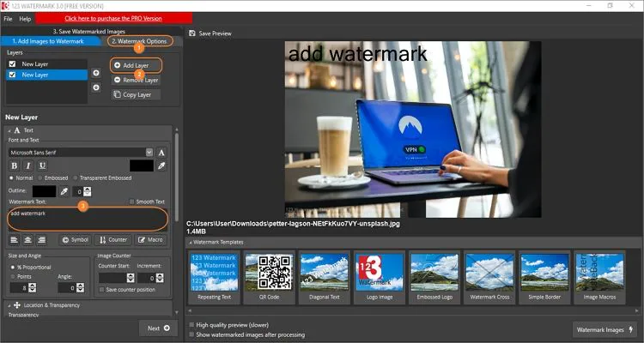
Task: Enable High quality preview (slower)
Action: (x=191, y=325)
